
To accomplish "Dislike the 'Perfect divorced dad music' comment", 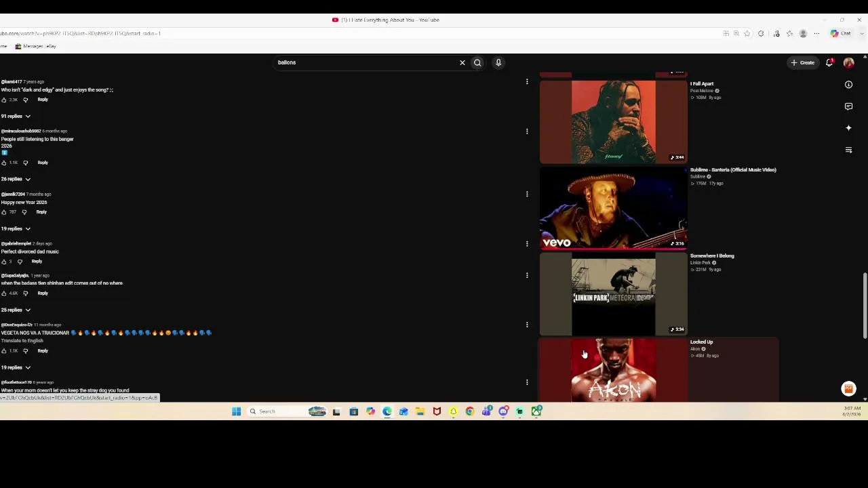I will pyautogui.click(x=20, y=262).
